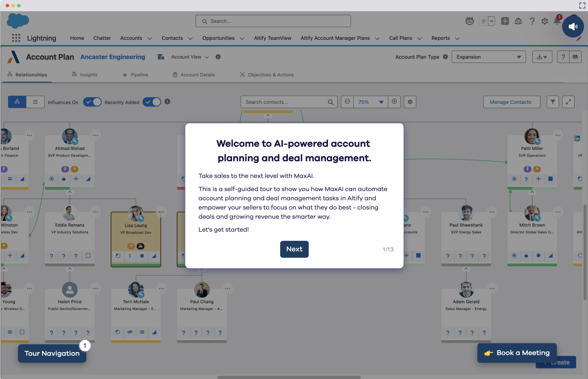Viewport: 588px width, 379px height.
Task: Open more options on Ahmad Rishad card
Action: point(95,135)
